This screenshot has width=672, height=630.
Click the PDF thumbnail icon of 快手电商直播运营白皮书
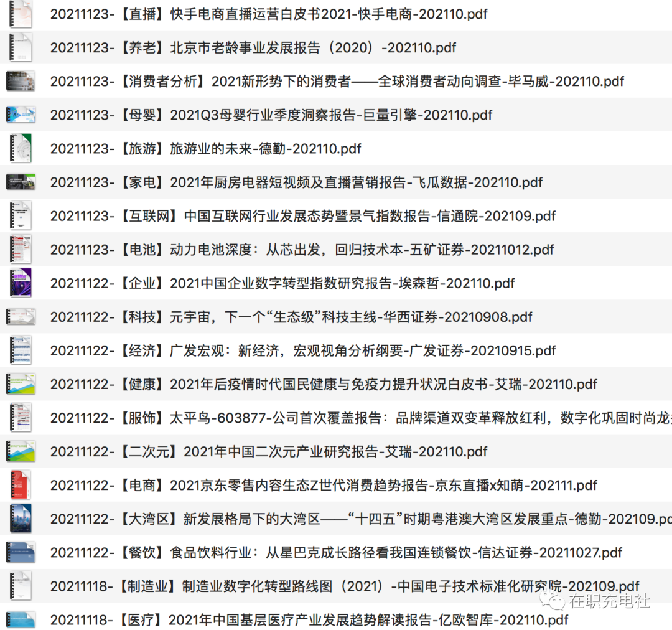pyautogui.click(x=21, y=14)
